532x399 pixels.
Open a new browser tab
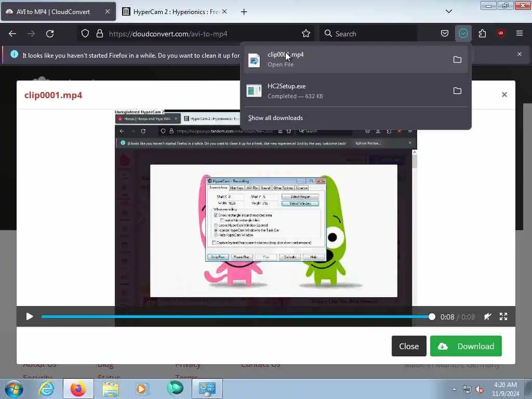[x=244, y=12]
